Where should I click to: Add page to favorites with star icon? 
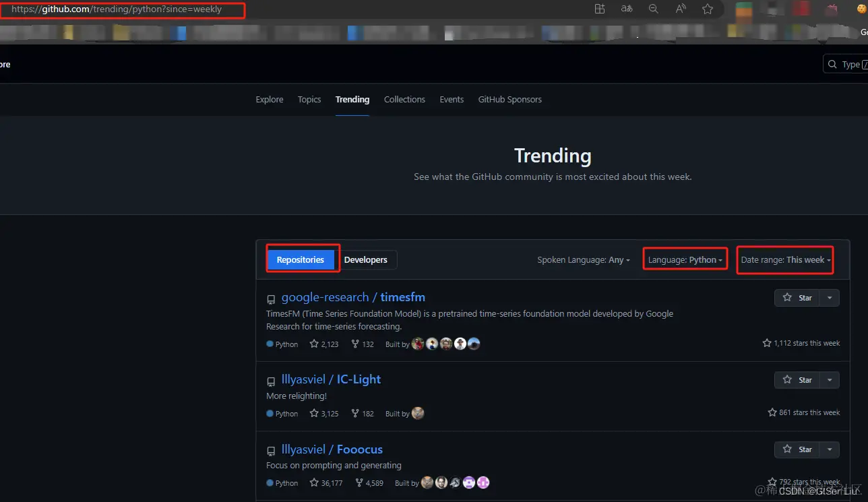point(708,9)
